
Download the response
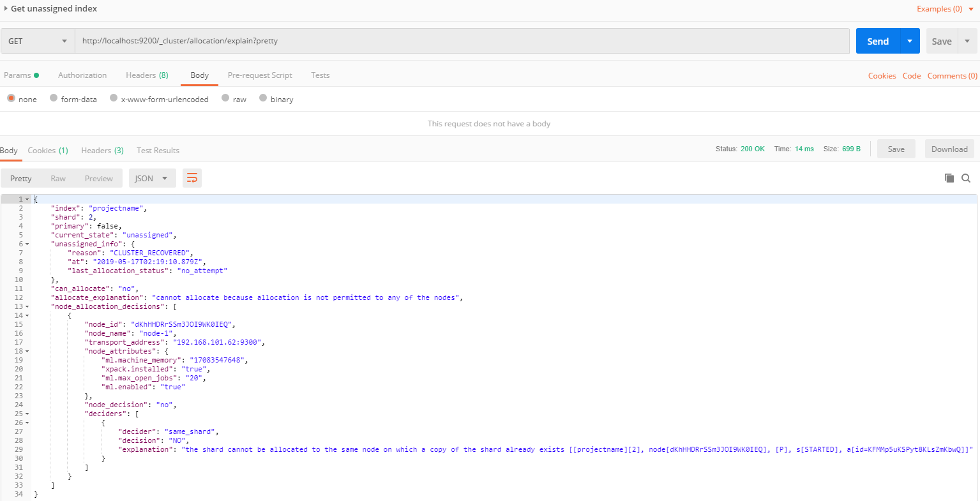coord(949,148)
